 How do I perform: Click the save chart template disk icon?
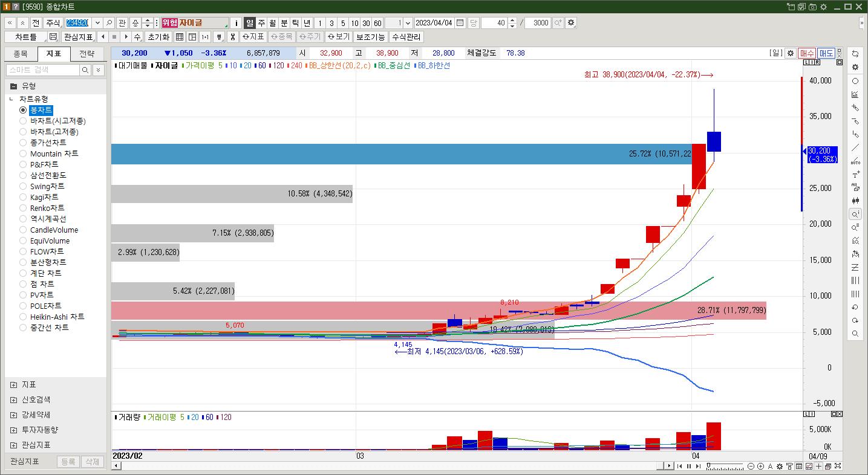click(x=53, y=37)
